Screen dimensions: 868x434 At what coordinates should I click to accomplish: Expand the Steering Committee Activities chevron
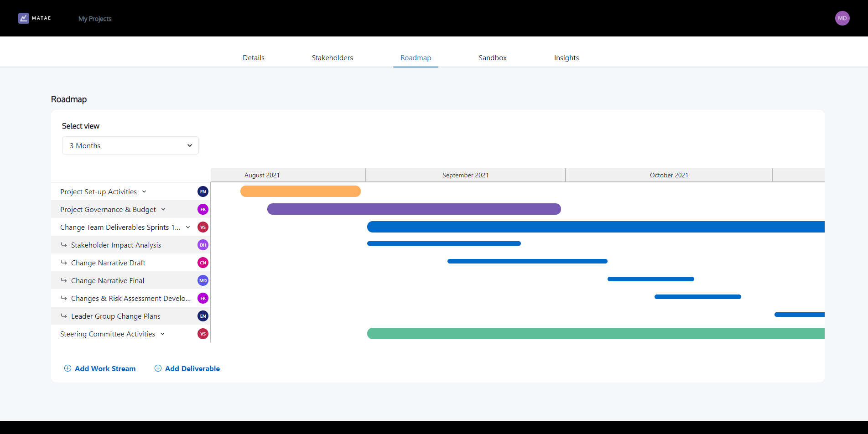pos(162,333)
